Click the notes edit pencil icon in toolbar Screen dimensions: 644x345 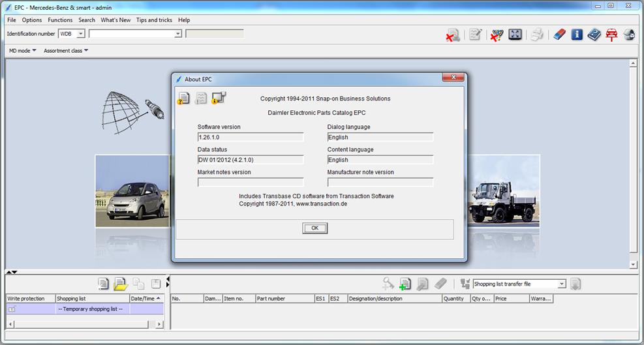tap(476, 35)
